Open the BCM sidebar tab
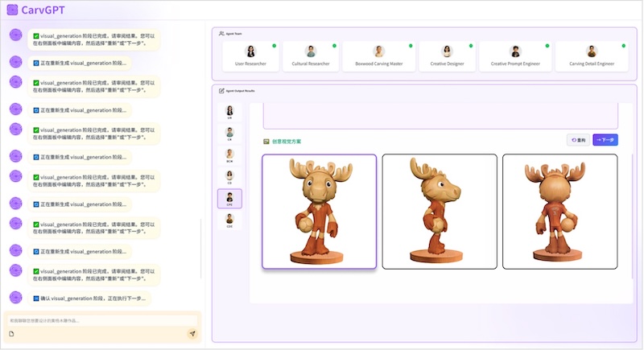 [x=229, y=155]
